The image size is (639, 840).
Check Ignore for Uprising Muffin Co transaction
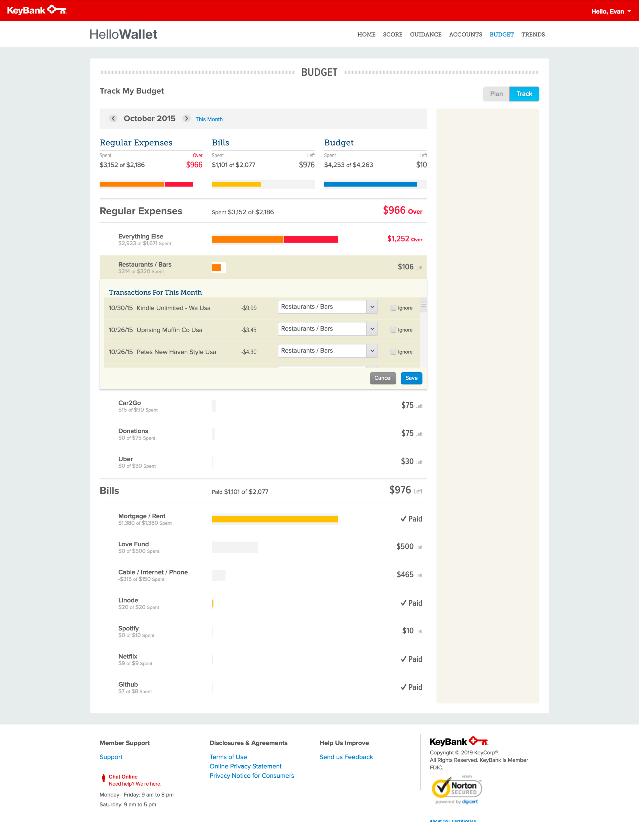coord(393,330)
